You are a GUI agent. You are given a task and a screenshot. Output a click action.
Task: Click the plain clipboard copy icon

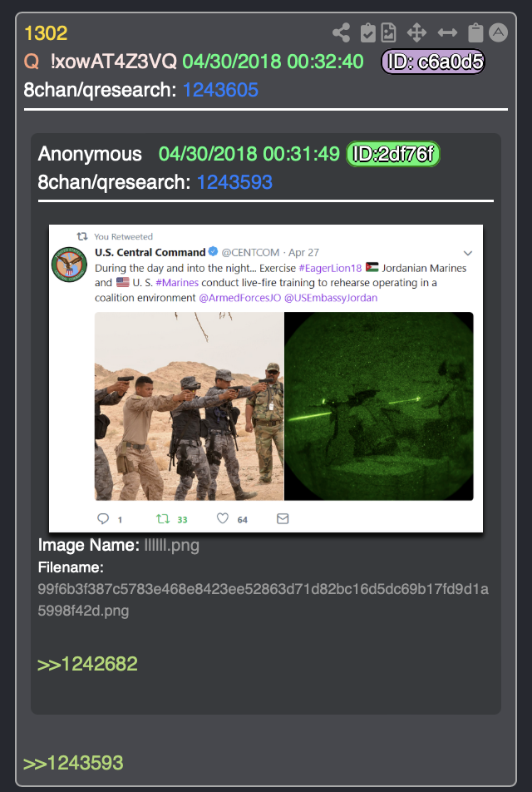[475, 32]
